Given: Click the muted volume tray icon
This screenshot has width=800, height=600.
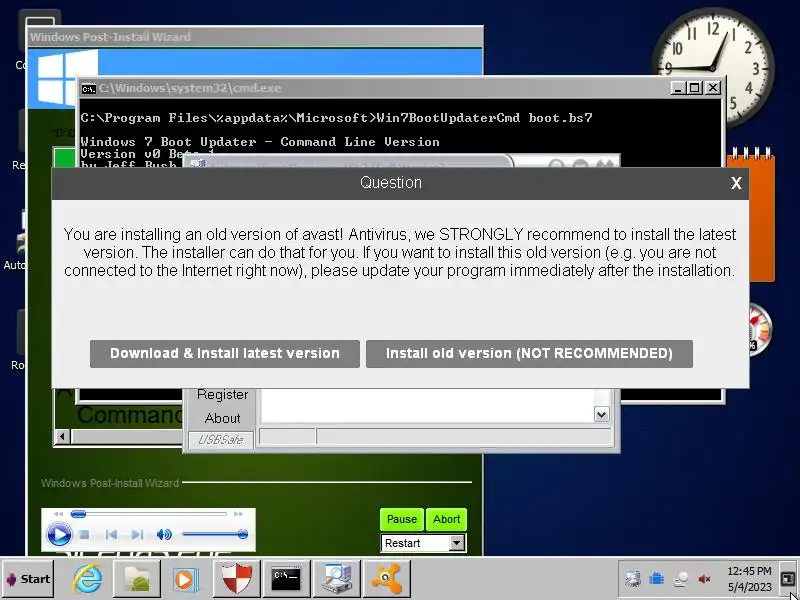Looking at the screenshot, I should [705, 579].
